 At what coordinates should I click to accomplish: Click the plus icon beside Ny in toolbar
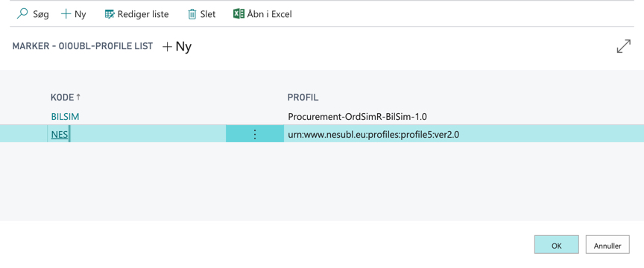tap(66, 14)
